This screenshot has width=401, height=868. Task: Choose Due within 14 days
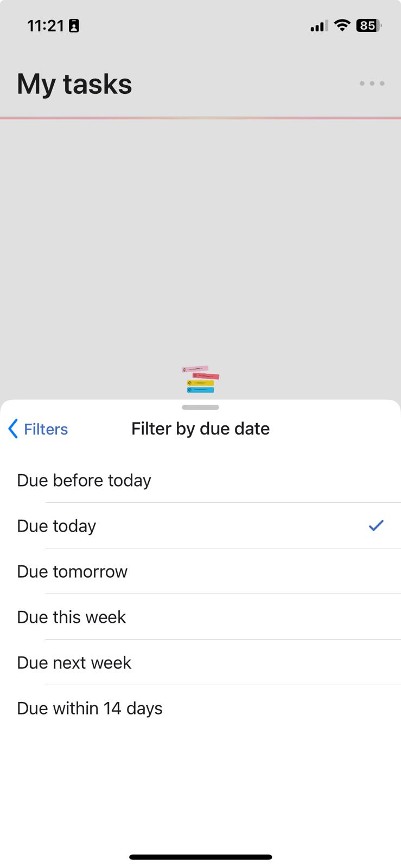click(x=200, y=708)
